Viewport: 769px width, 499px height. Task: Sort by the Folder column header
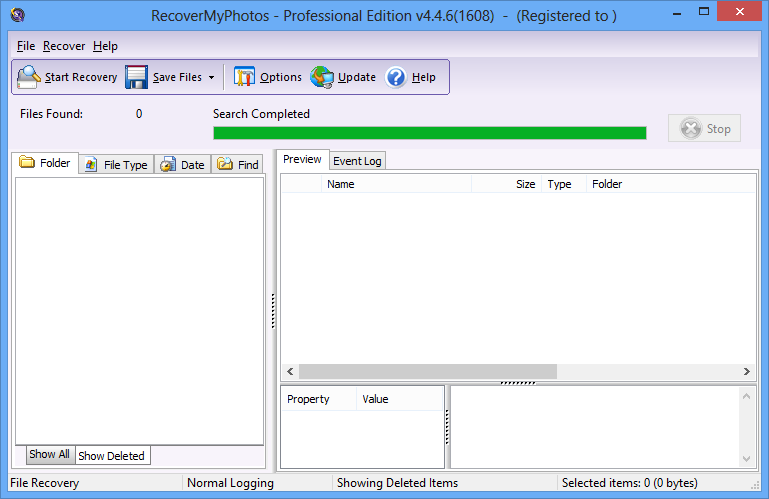670,184
